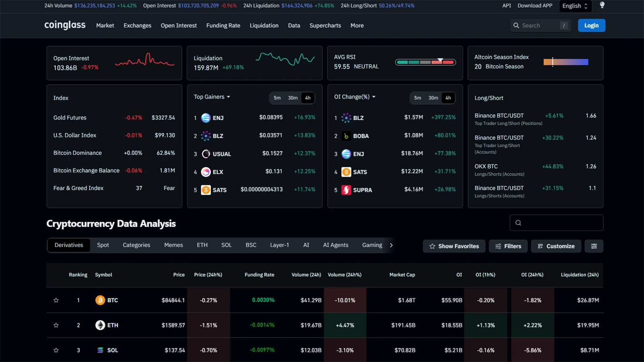Screen dimensions: 644x362
Task: Switch to the Memes tab
Action: pyautogui.click(x=173, y=245)
